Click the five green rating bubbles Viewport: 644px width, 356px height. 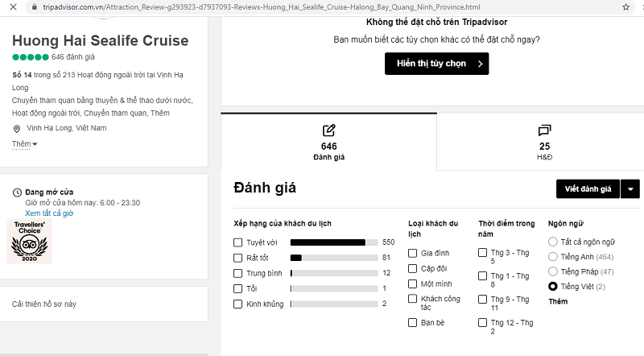coord(31,57)
